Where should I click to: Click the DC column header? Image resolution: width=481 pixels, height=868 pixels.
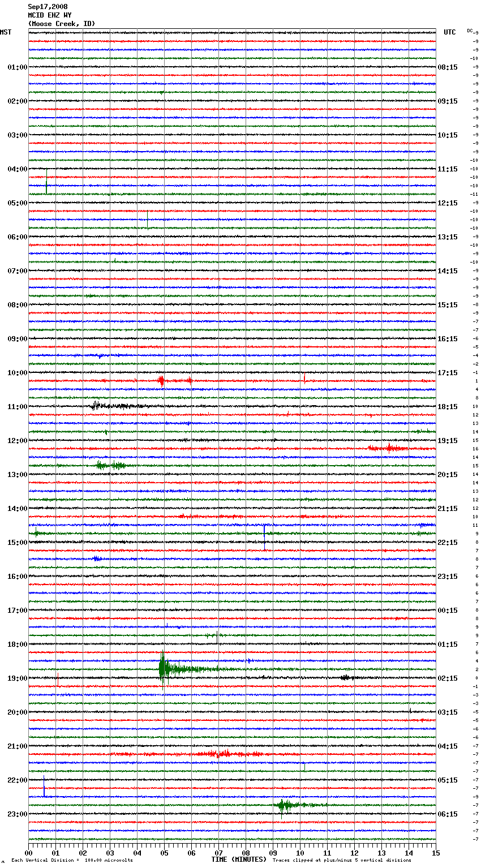(470, 31)
